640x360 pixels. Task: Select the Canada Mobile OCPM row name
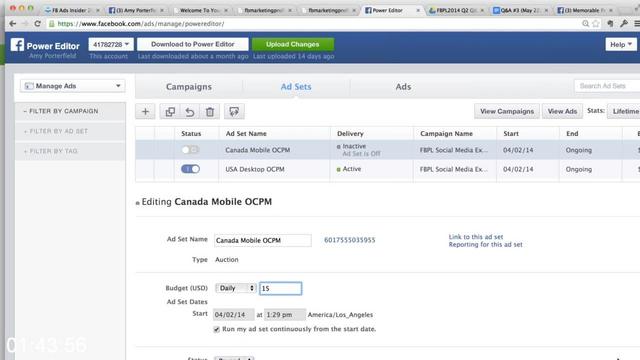pos(258,150)
